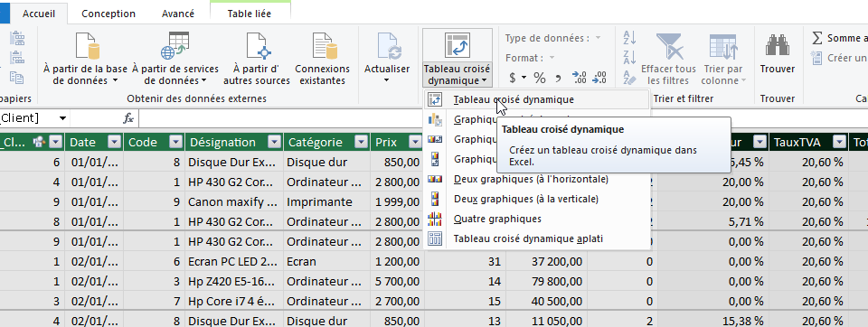Click Trier par colonne icon
The width and height of the screenshot is (868, 327).
point(723,46)
